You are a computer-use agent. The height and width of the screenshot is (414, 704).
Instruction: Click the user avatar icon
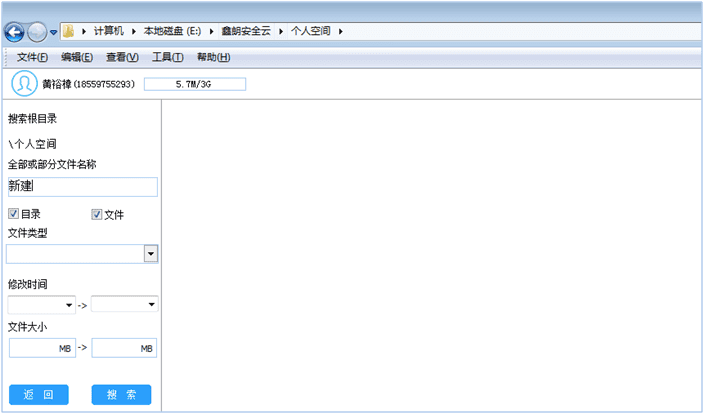(x=24, y=84)
